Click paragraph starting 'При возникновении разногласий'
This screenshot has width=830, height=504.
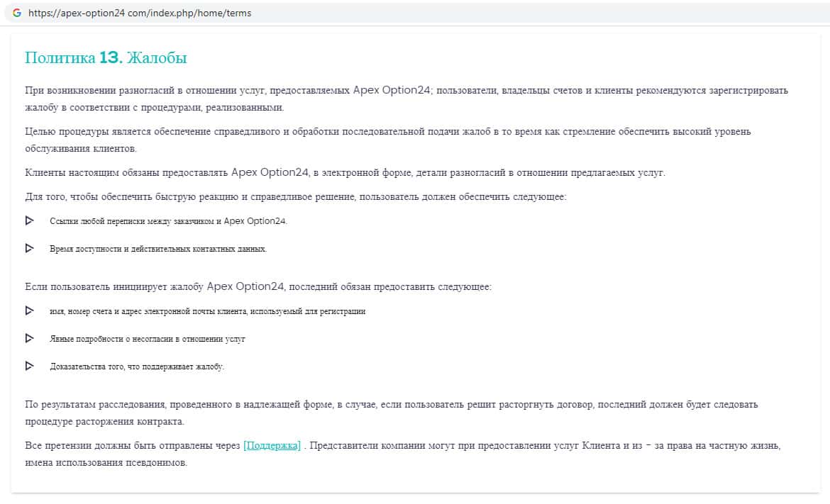click(x=406, y=99)
